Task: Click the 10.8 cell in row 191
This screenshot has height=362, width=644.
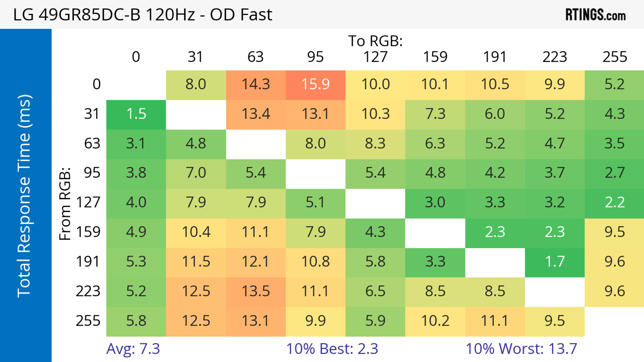Action: point(315,262)
